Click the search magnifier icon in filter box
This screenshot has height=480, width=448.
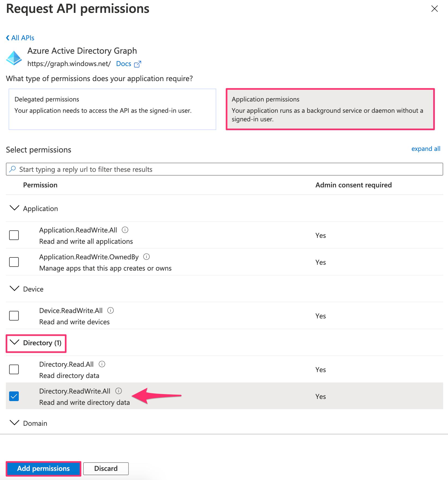(x=12, y=169)
